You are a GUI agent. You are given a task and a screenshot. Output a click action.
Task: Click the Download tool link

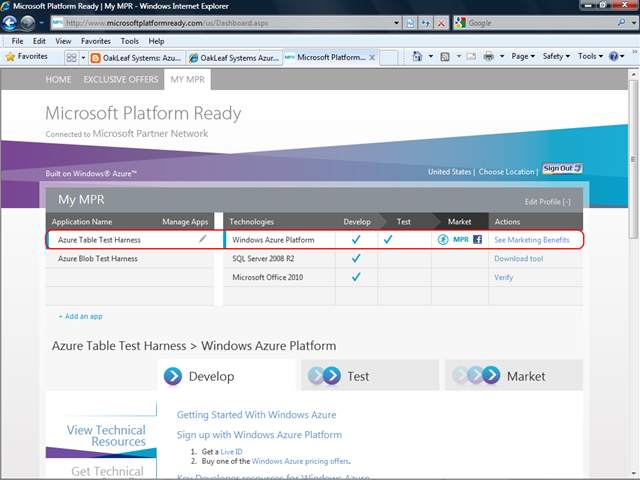(x=519, y=259)
